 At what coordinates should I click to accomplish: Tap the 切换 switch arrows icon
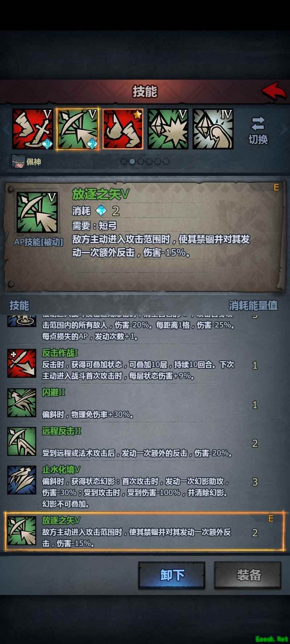(x=258, y=124)
